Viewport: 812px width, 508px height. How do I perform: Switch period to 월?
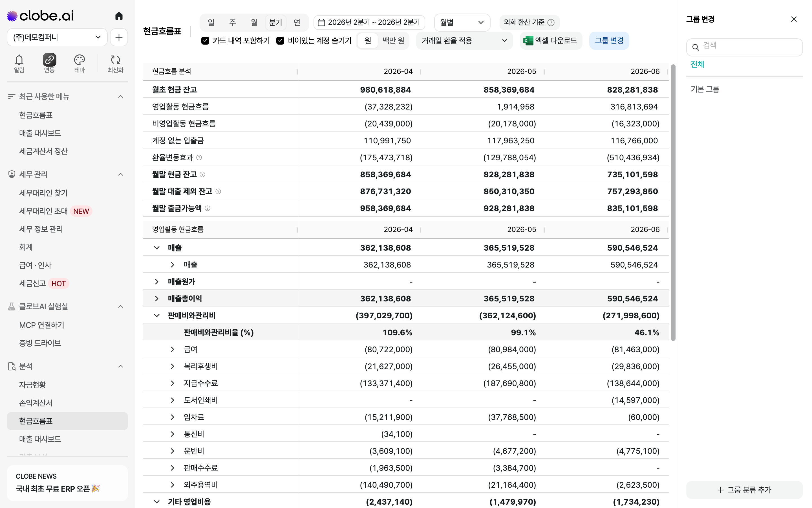(x=254, y=23)
